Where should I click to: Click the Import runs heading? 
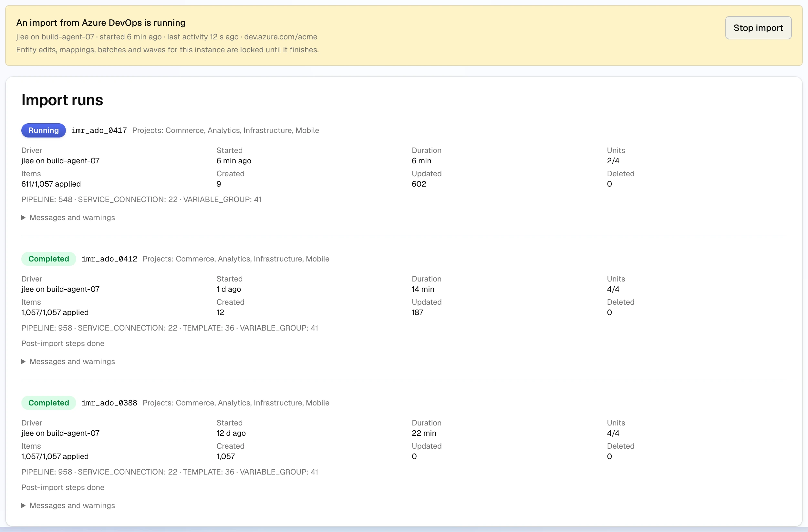point(62,100)
